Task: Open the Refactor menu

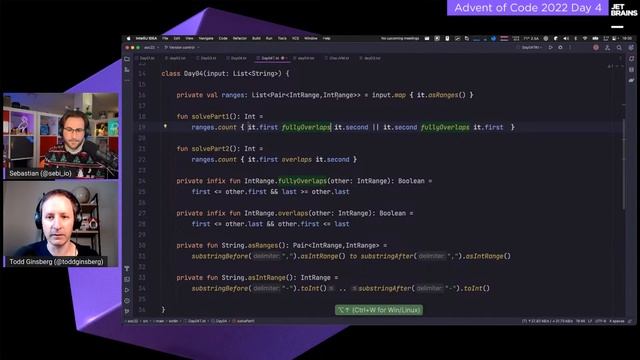Action: (240, 38)
